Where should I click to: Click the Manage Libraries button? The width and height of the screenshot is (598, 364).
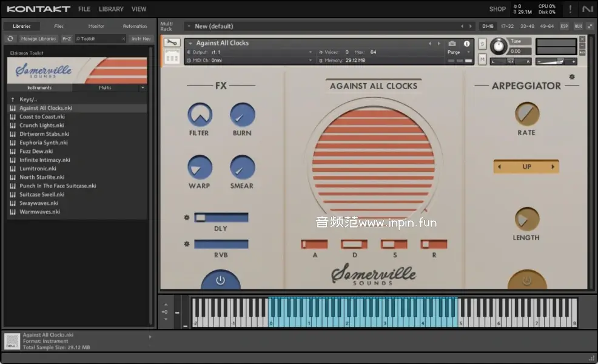(38, 39)
